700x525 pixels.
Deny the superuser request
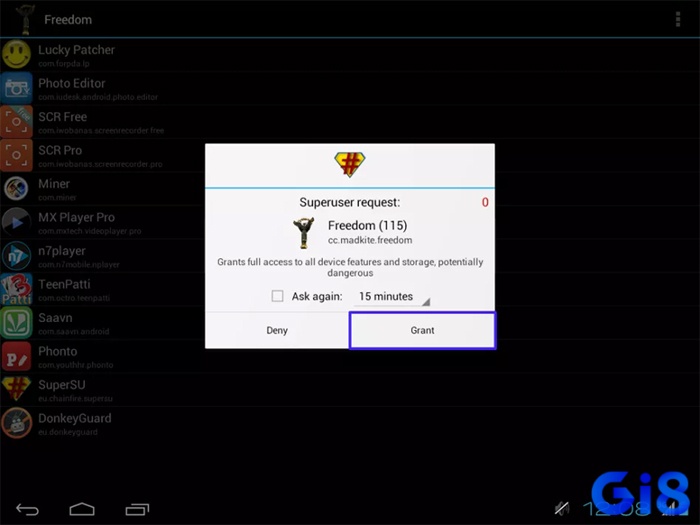click(x=277, y=330)
